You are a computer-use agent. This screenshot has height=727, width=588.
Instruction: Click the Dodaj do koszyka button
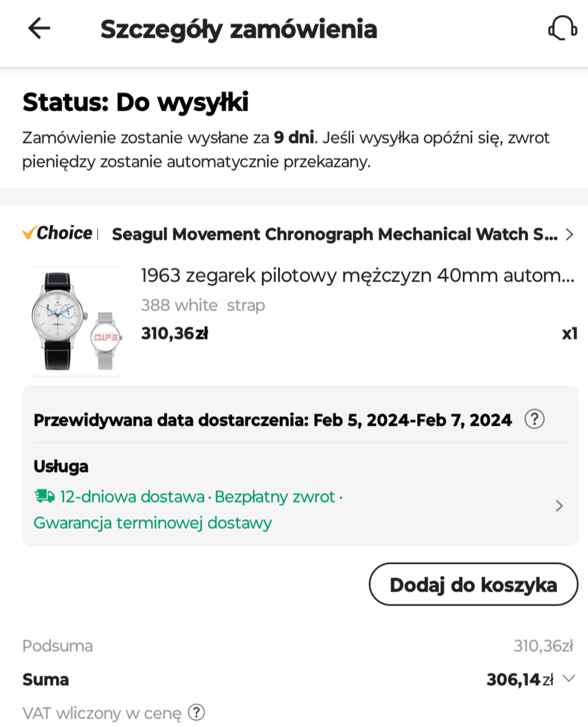pyautogui.click(x=473, y=585)
